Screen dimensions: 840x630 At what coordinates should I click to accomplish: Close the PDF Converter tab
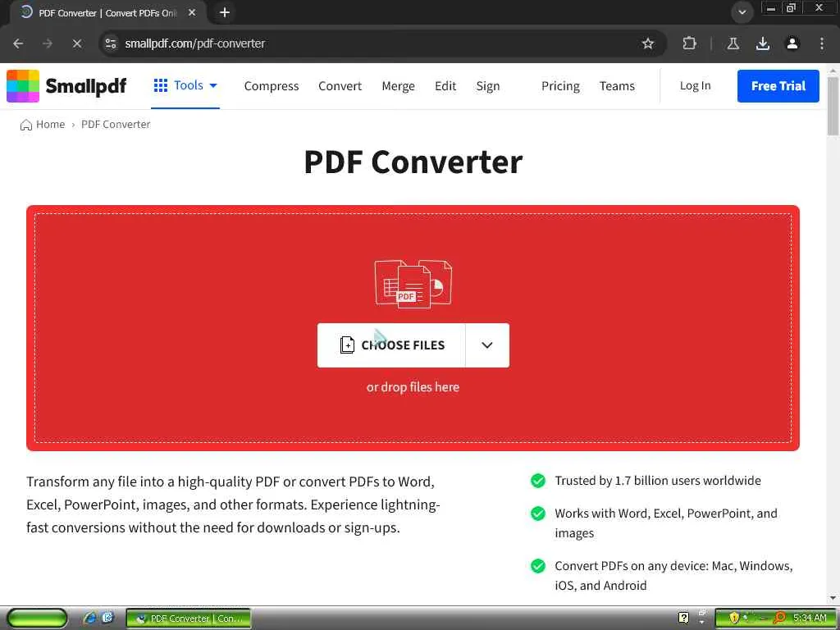[x=192, y=12]
